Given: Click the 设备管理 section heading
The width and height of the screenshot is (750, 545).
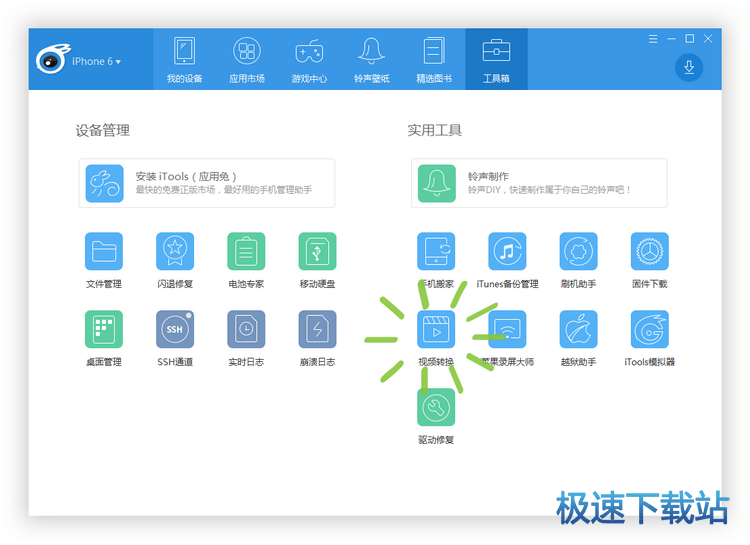Looking at the screenshot, I should point(102,130).
